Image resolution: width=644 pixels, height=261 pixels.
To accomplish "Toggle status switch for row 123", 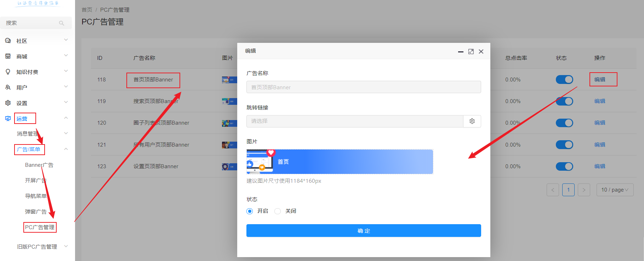I will pyautogui.click(x=564, y=166).
